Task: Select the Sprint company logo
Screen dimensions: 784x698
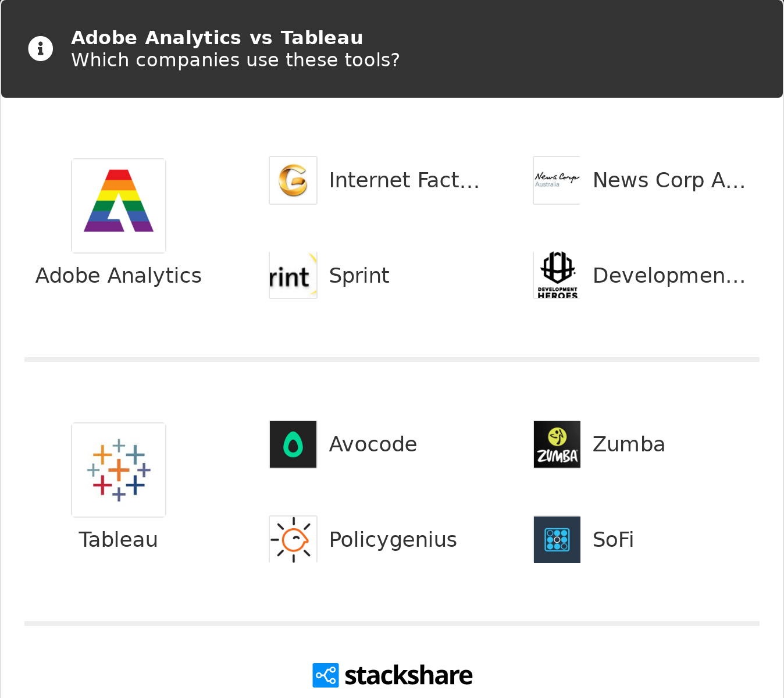Action: click(293, 276)
